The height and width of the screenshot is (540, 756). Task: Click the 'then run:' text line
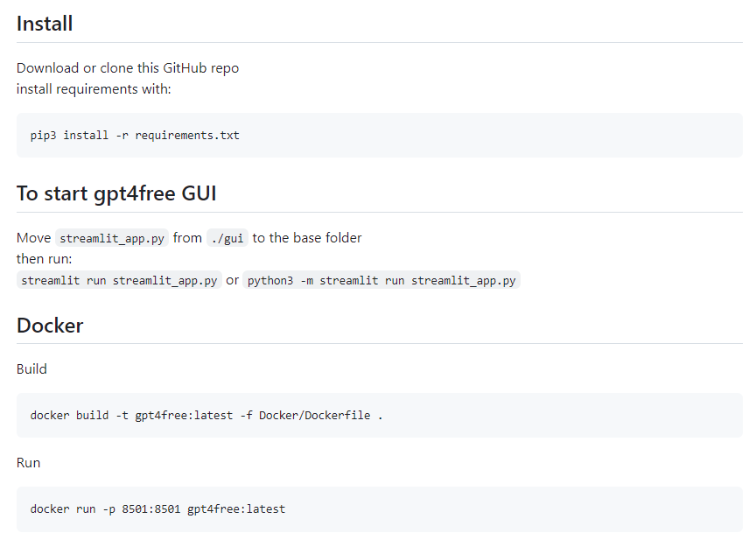point(44,259)
